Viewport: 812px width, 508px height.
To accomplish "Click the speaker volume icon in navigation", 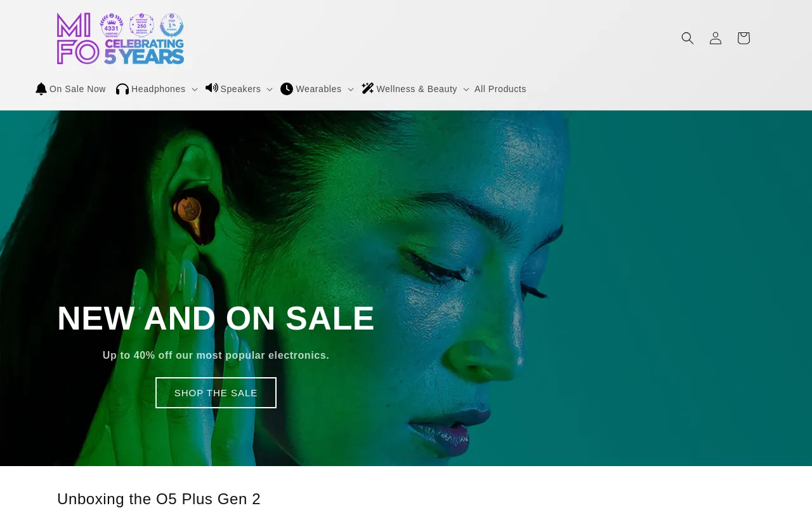I will pyautogui.click(x=212, y=88).
